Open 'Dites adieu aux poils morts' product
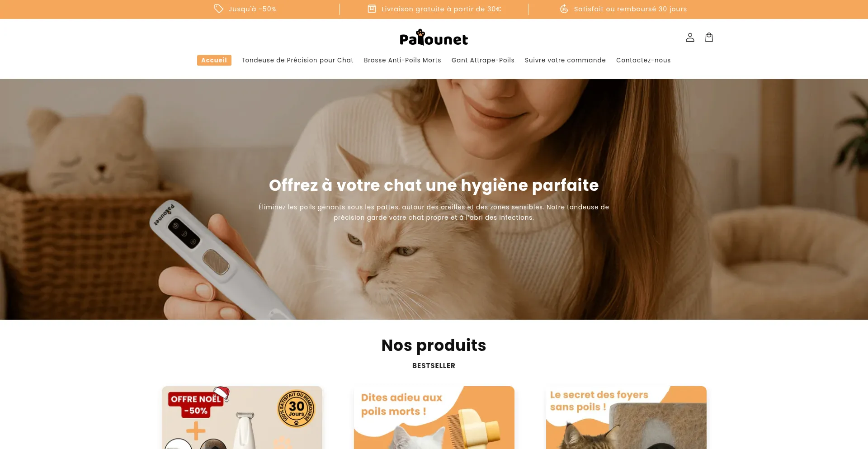 [434, 417]
